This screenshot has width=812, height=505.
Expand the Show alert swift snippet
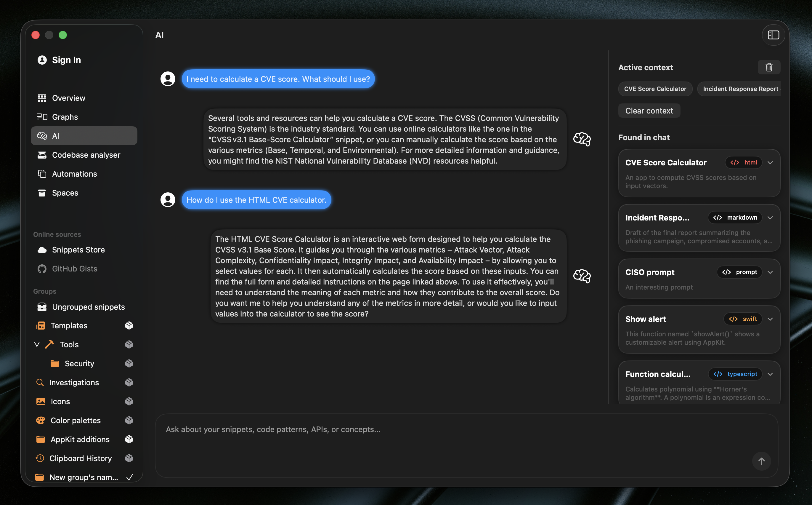pyautogui.click(x=770, y=319)
